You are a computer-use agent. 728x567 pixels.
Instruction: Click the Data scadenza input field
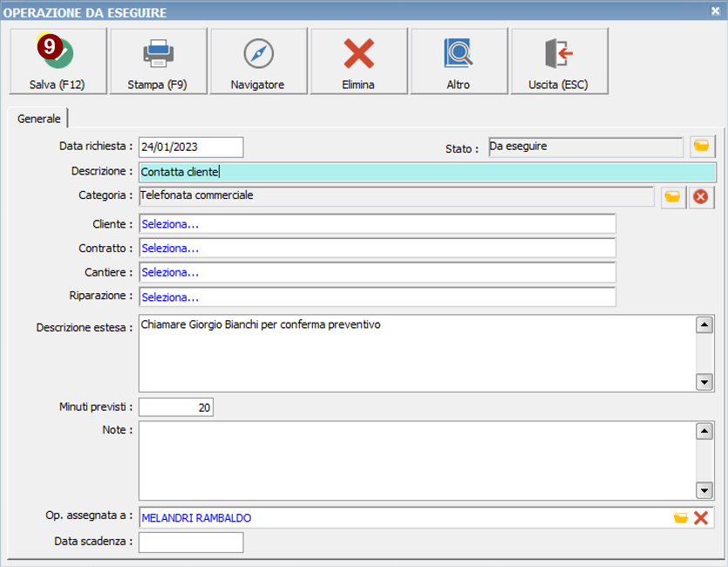[x=191, y=542]
